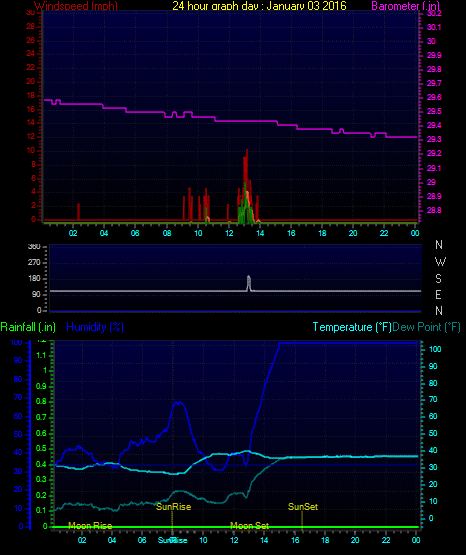The image size is (466, 555).
Task: Click the humidity peak near sunrise
Action: pyautogui.click(x=179, y=403)
